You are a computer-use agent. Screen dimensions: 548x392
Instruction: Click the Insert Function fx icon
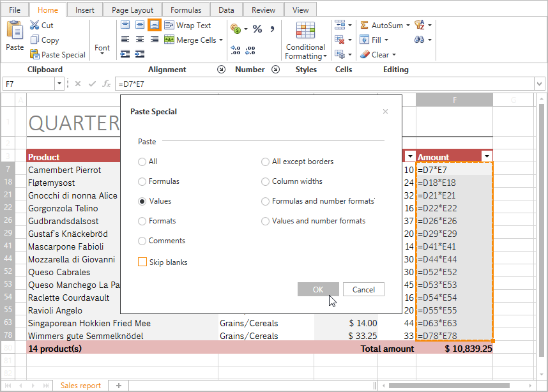click(x=107, y=84)
